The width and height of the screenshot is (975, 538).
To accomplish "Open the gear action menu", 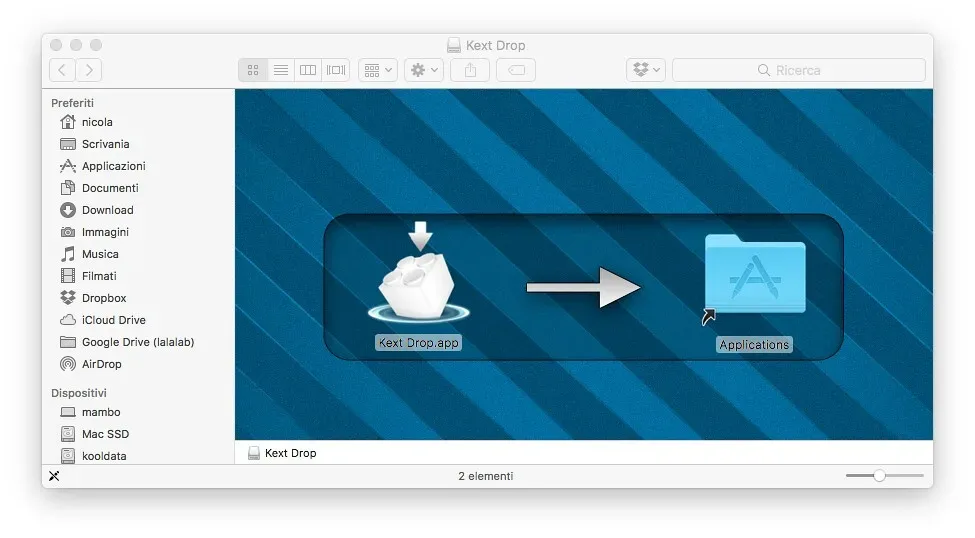I will [424, 70].
